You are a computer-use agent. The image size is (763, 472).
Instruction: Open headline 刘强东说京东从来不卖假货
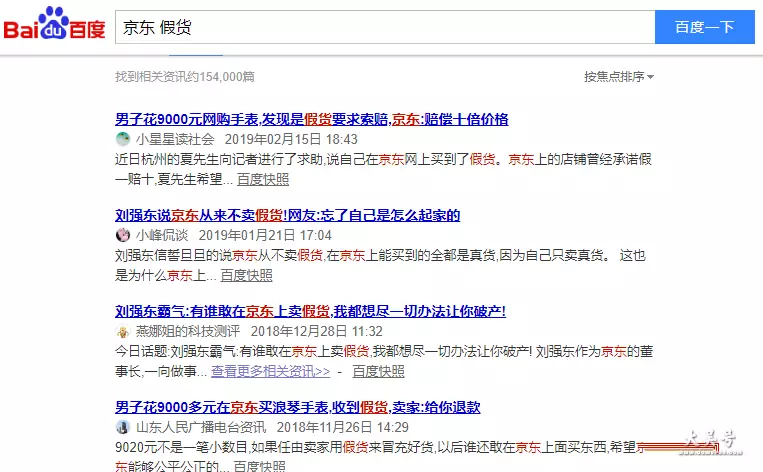288,215
